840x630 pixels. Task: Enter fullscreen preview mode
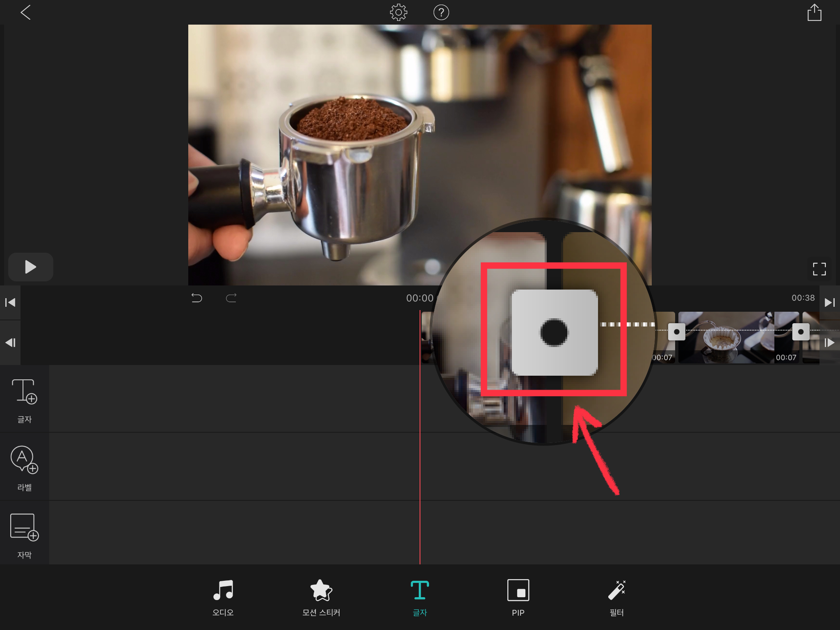pyautogui.click(x=819, y=269)
